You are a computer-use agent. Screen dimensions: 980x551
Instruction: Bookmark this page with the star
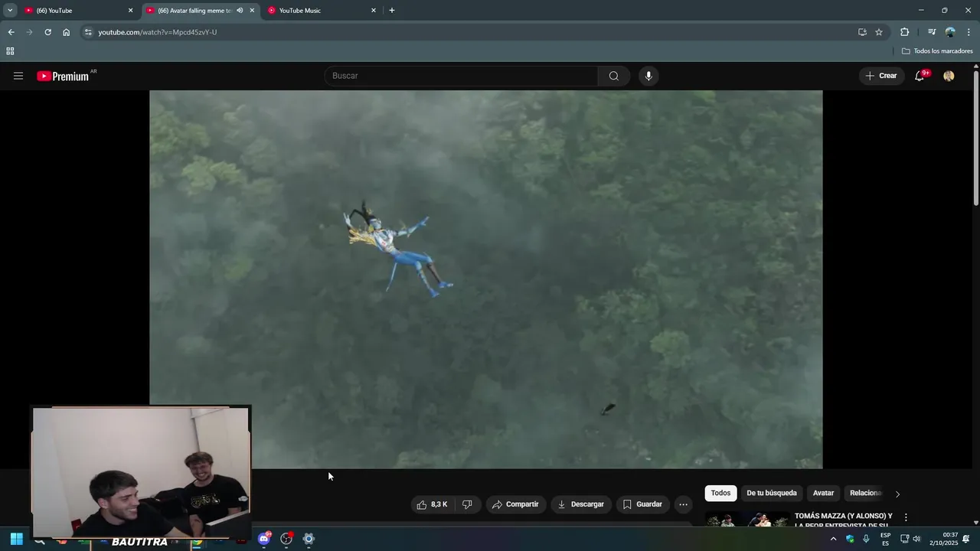point(879,32)
